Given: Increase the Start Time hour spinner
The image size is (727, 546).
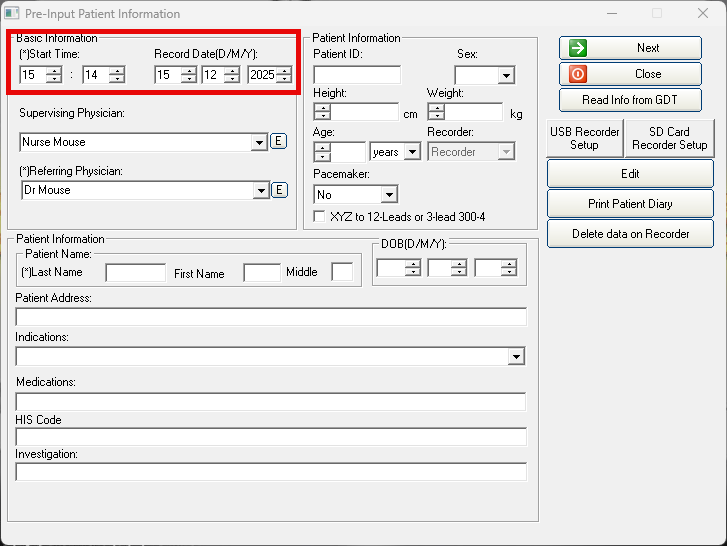Looking at the screenshot, I should click(53, 70).
